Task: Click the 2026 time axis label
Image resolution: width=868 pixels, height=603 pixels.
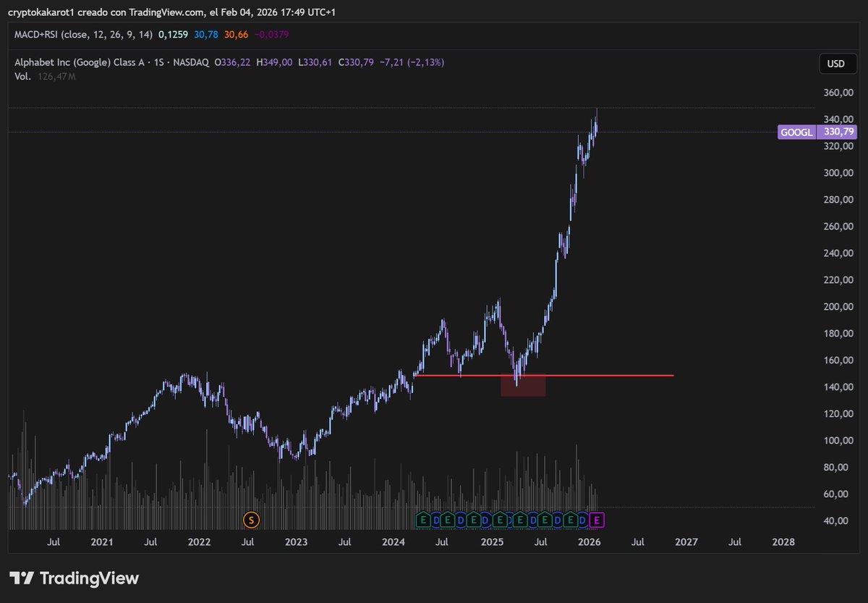Action: [x=590, y=541]
